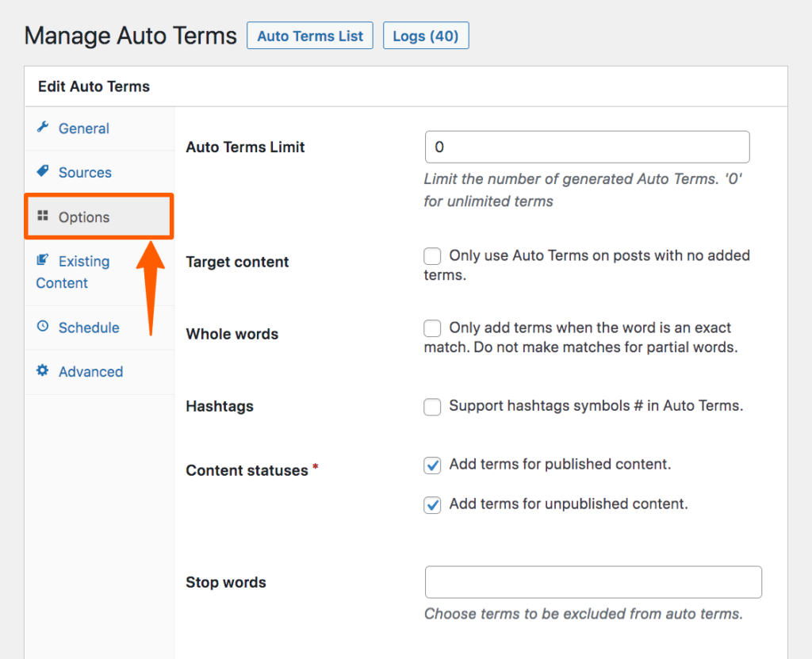Click 'Choose terms to be excluded' hint
Image resolution: width=812 pixels, height=659 pixels.
[583, 614]
